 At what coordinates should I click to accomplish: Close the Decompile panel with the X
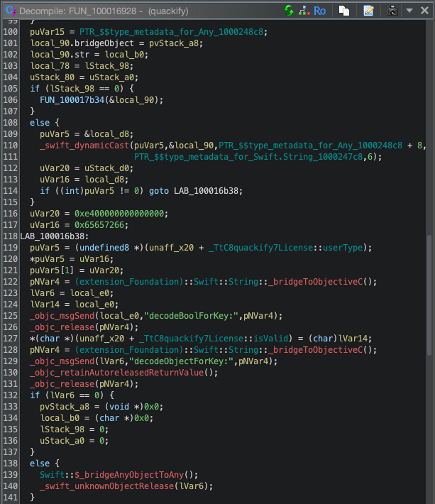425,11
